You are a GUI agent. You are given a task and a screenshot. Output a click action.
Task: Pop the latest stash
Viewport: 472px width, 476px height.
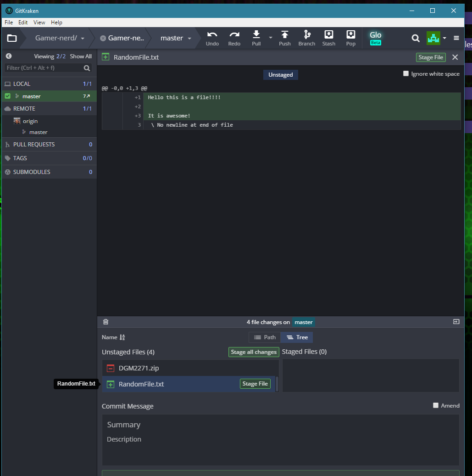350,38
